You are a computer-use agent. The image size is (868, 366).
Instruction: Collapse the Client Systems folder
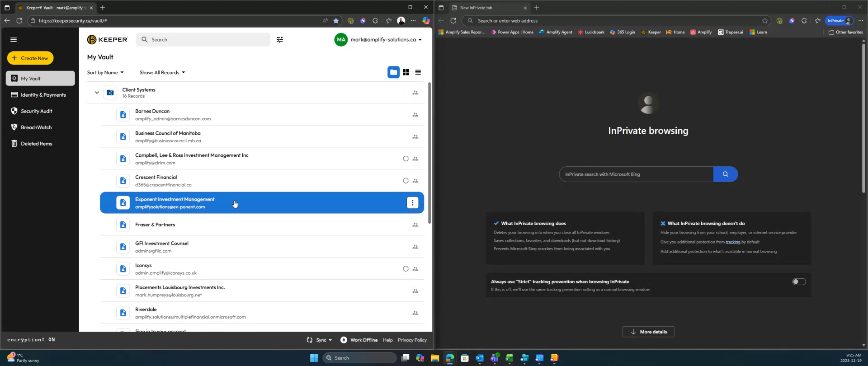[97, 93]
